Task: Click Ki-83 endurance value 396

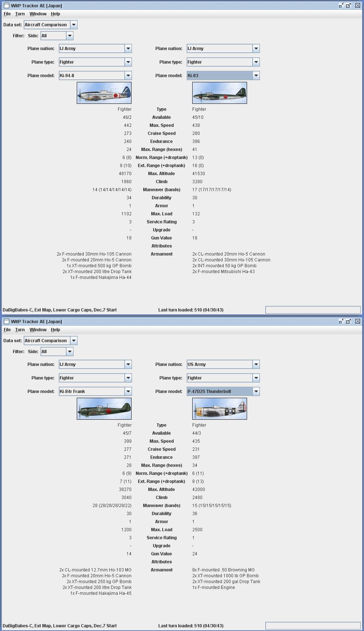Action: point(196,141)
